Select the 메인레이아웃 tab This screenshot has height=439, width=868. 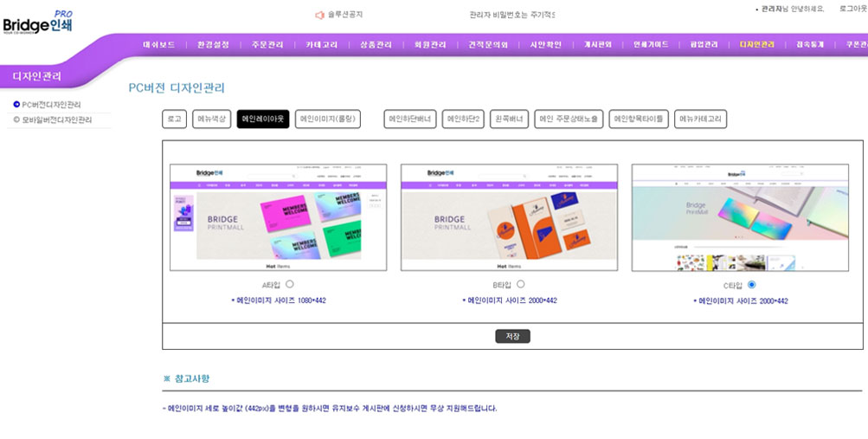pyautogui.click(x=263, y=119)
